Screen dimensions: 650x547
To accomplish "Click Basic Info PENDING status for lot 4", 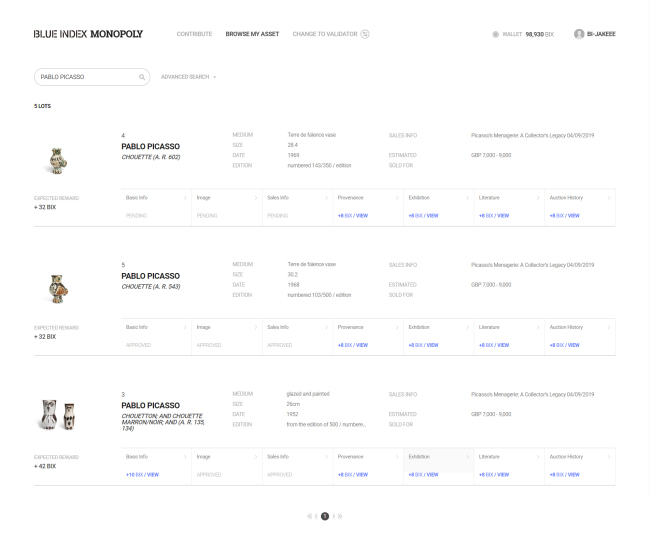I will click(136, 215).
